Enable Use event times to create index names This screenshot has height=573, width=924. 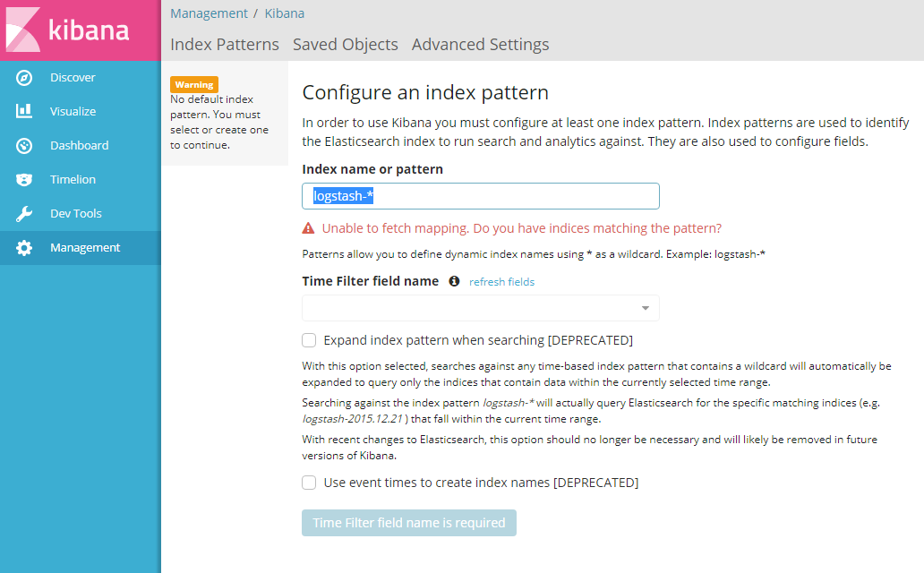tap(309, 483)
